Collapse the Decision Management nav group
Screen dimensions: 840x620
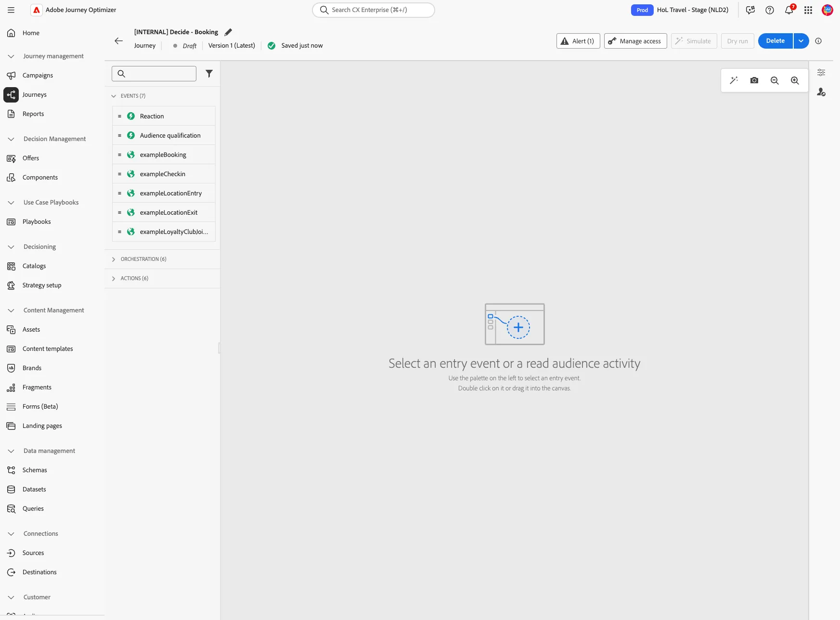coord(11,139)
